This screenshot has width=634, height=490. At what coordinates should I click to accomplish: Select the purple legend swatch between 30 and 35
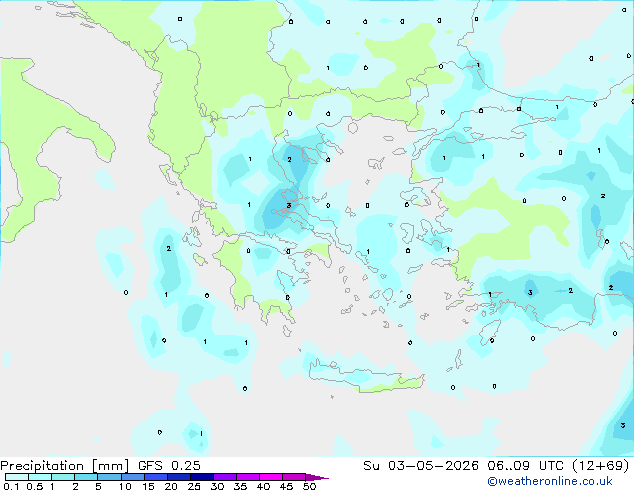(x=225, y=477)
